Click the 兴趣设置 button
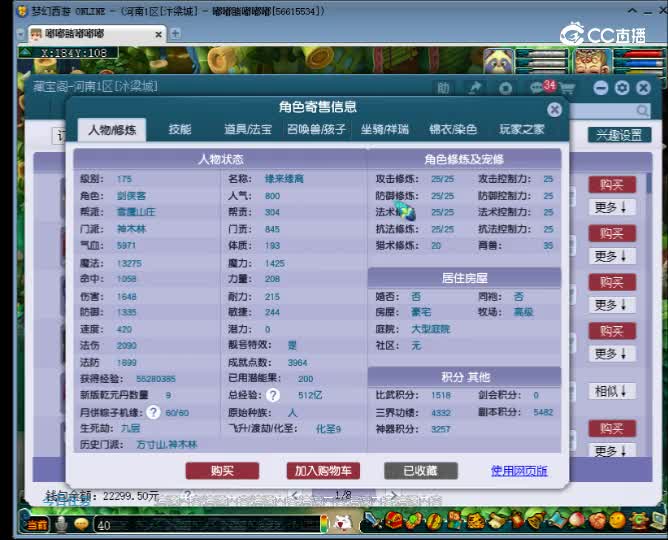Viewport: 668px width, 540px height. coord(619,135)
